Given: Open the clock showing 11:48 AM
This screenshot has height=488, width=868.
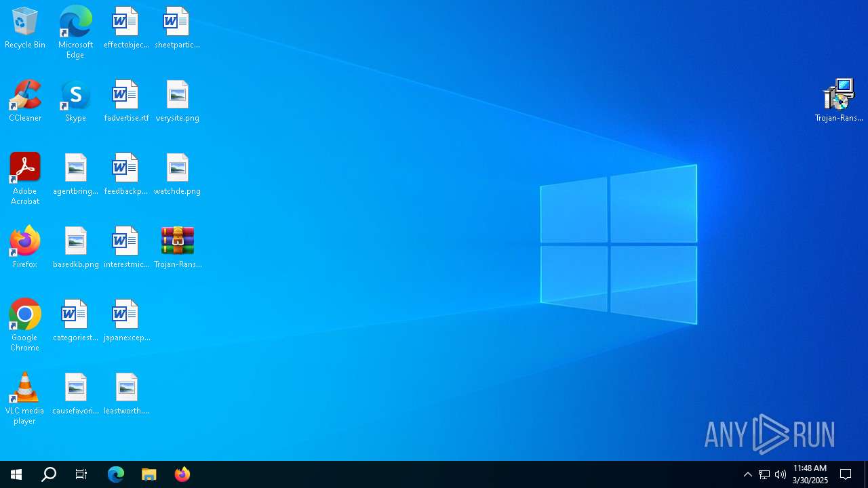Looking at the screenshot, I should pos(810,474).
